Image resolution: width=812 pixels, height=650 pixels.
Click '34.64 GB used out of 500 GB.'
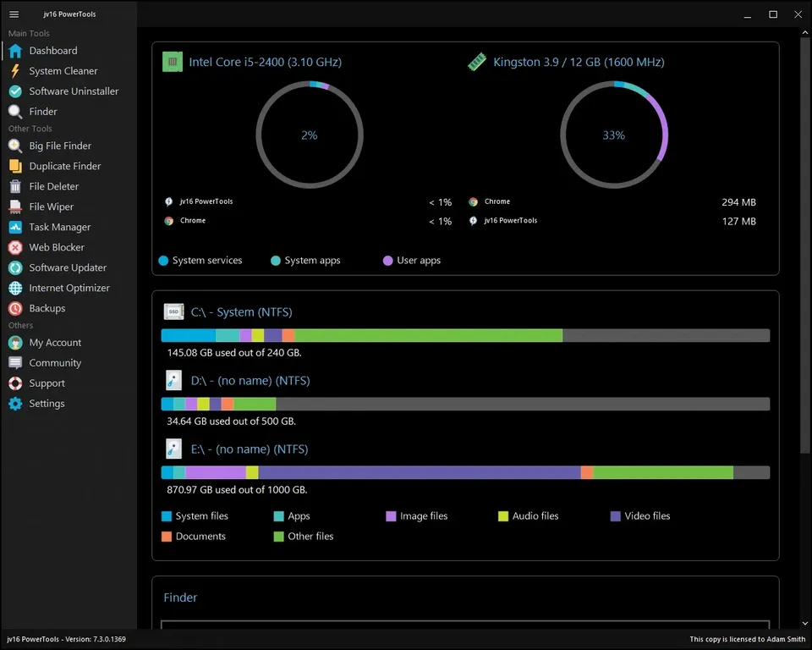(x=231, y=421)
